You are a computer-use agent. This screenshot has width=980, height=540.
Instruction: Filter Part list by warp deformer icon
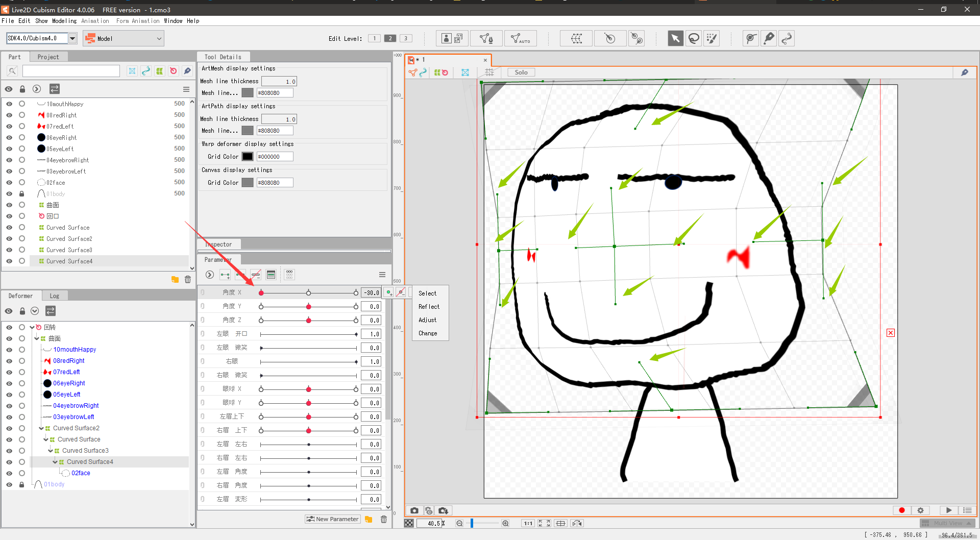pos(160,71)
